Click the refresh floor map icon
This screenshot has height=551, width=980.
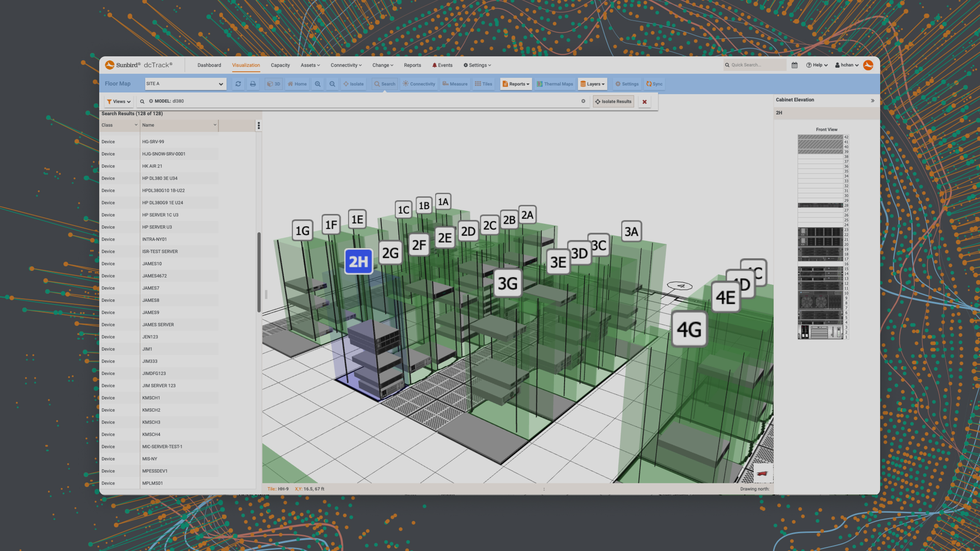pyautogui.click(x=238, y=84)
